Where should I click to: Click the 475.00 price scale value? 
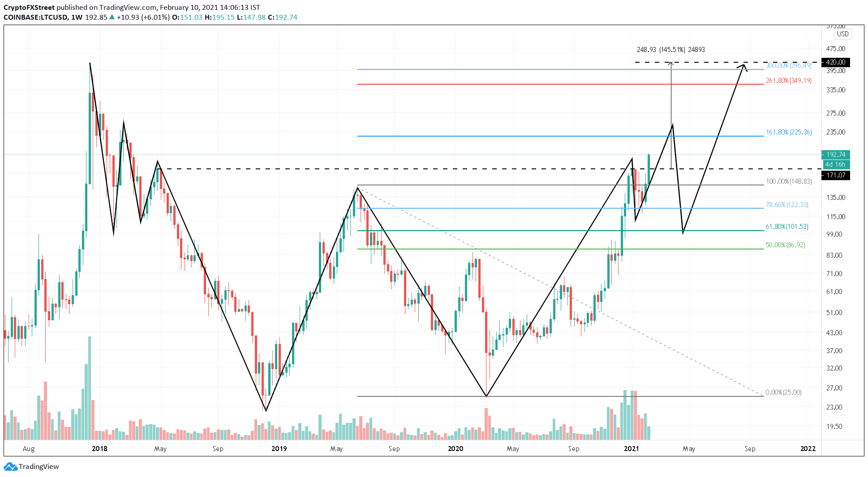(x=836, y=49)
